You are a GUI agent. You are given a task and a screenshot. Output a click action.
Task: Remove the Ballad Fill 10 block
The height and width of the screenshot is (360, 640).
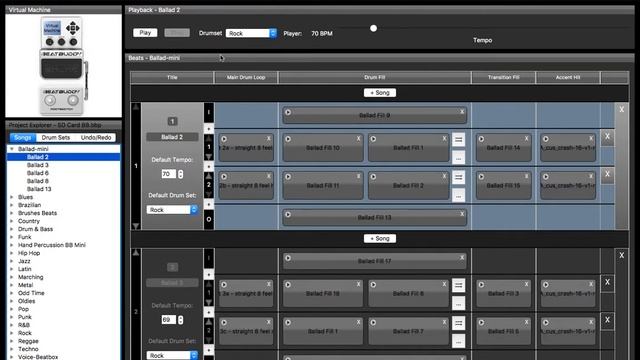pyautogui.click(x=358, y=139)
